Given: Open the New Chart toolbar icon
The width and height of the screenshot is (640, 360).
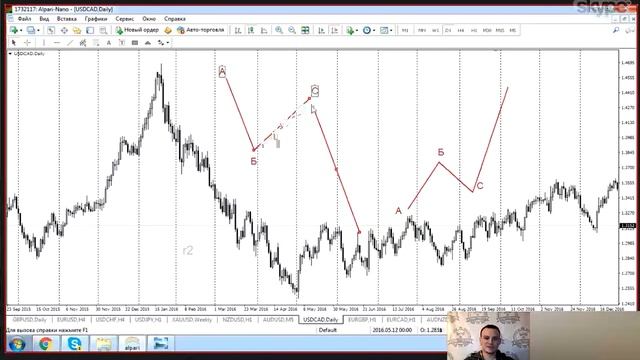Looking at the screenshot, I should (x=14, y=30).
